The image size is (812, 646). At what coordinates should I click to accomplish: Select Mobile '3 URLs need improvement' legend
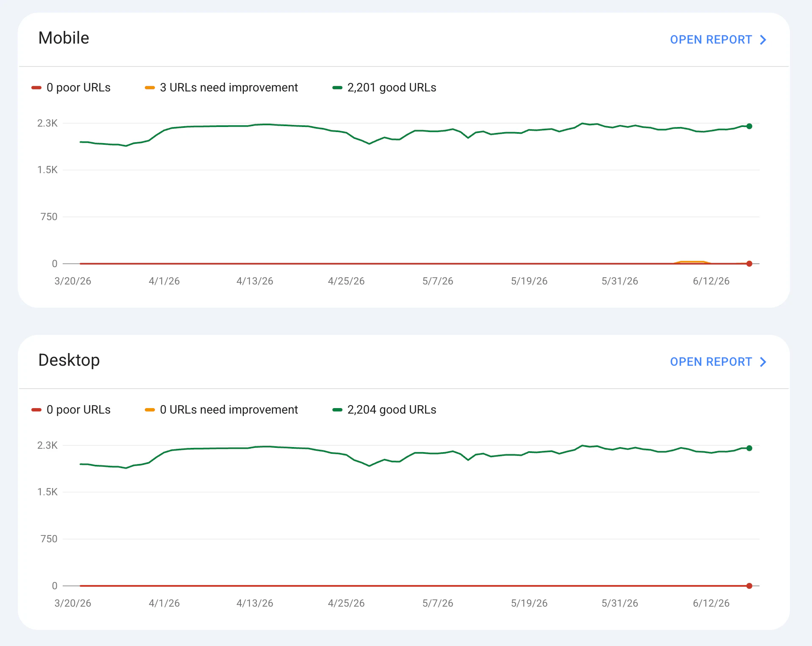[221, 88]
